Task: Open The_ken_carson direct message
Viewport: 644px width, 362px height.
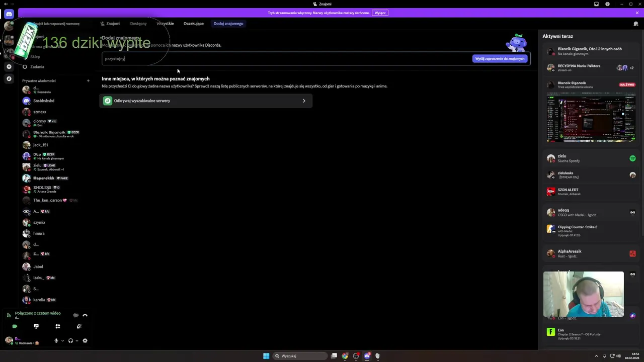Action: click(x=55, y=200)
